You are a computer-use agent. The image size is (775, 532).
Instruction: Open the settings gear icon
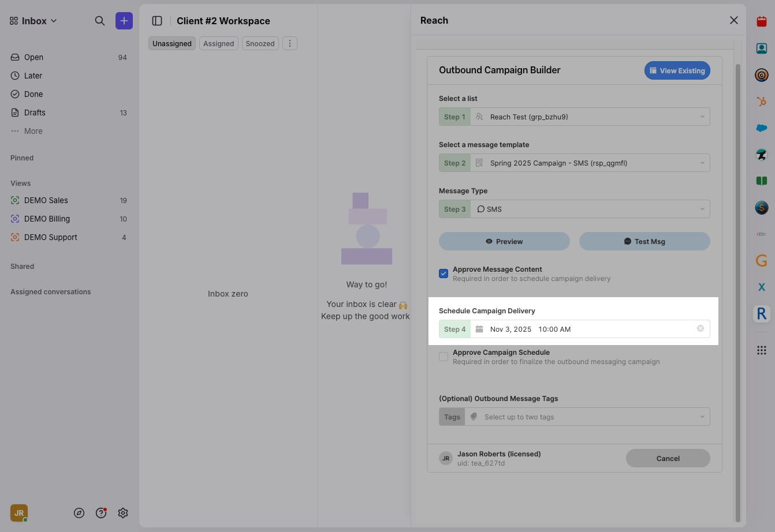tap(123, 513)
